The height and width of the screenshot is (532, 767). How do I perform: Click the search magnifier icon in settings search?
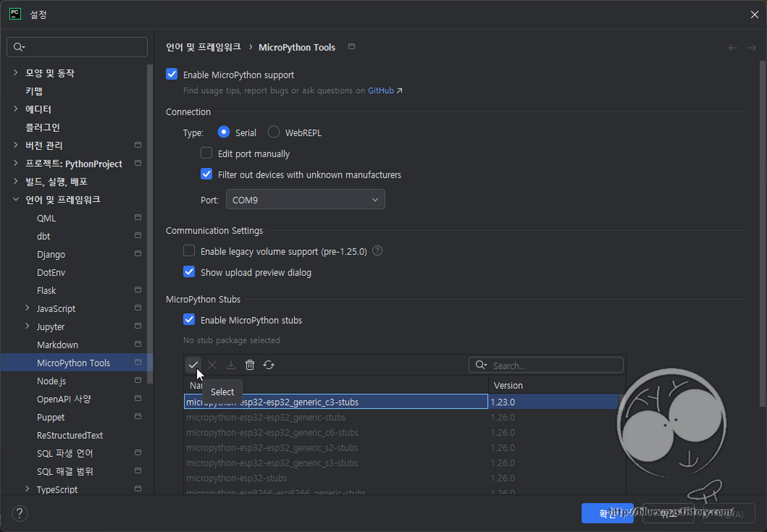coord(19,47)
